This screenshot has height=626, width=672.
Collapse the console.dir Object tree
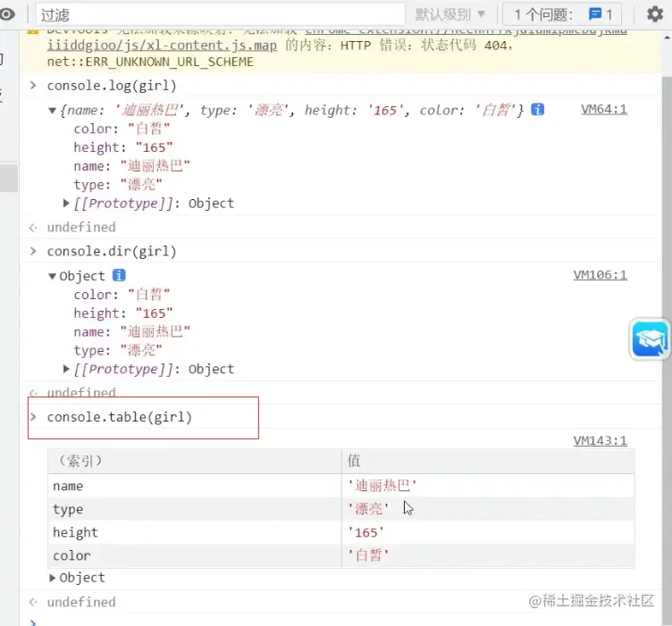tap(53, 276)
